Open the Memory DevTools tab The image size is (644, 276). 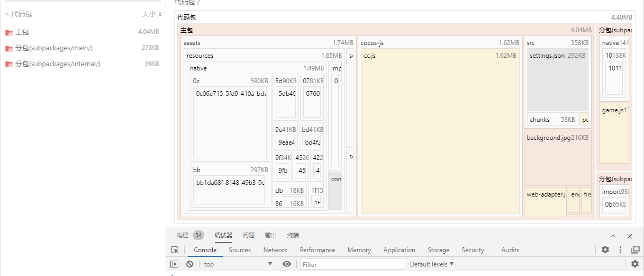pos(359,250)
